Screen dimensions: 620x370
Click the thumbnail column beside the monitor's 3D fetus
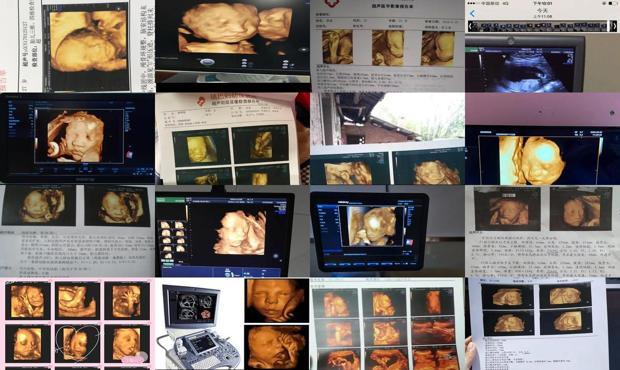(173, 240)
